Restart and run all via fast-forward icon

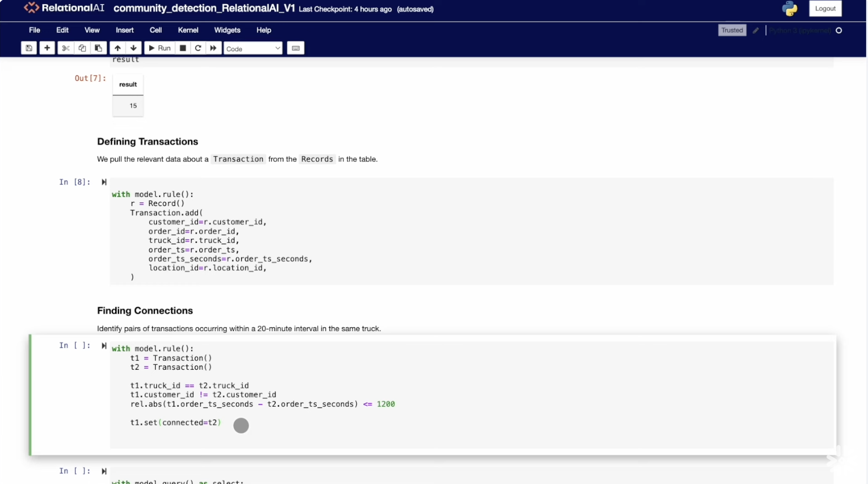tap(213, 48)
